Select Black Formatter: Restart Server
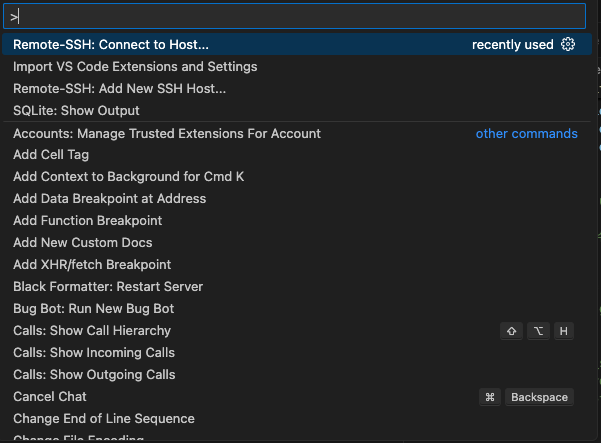This screenshot has width=601, height=443. click(x=297, y=287)
